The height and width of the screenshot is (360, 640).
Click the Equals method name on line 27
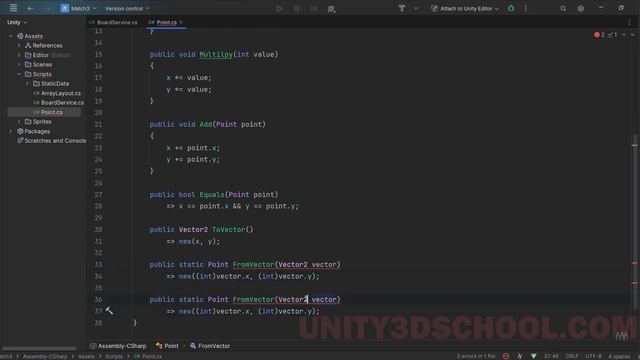(x=212, y=195)
